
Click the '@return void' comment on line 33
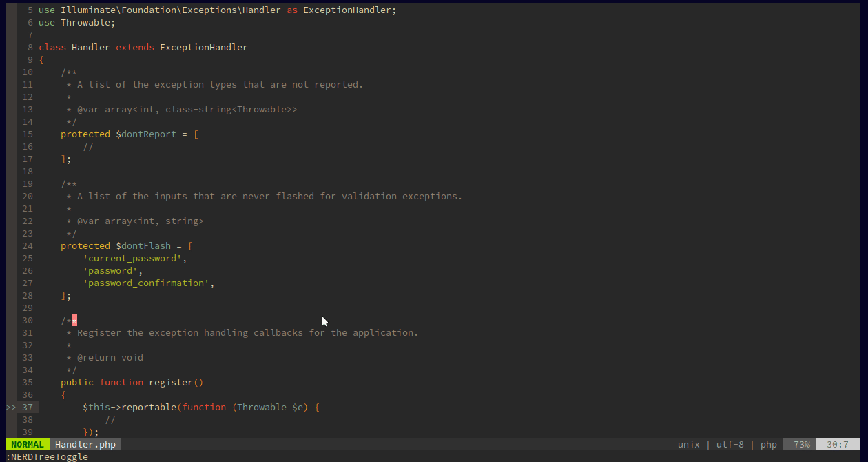pyautogui.click(x=110, y=358)
